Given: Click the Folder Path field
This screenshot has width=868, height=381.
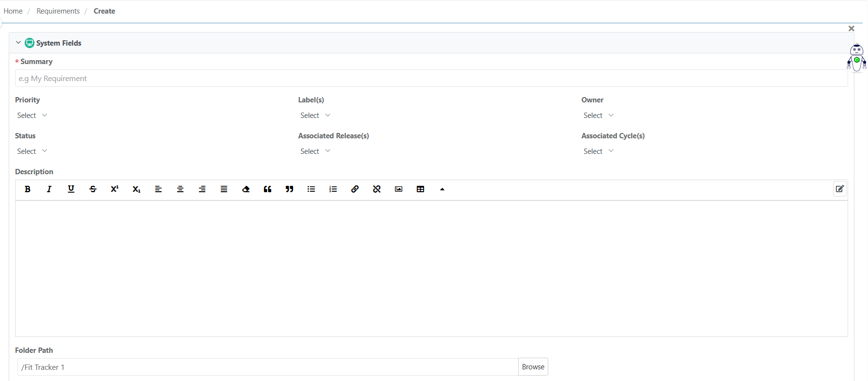Looking at the screenshot, I should [268, 367].
